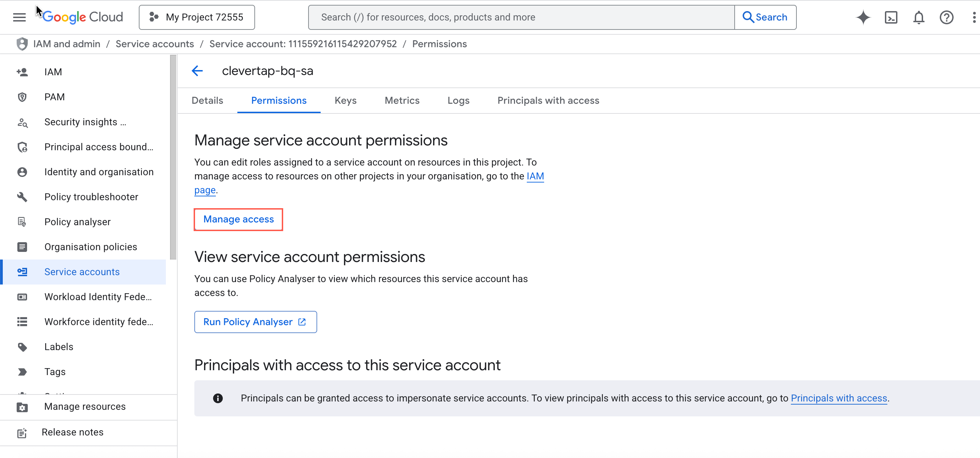Switch to the Principals with access tab
Image resolution: width=980 pixels, height=458 pixels.
click(548, 100)
